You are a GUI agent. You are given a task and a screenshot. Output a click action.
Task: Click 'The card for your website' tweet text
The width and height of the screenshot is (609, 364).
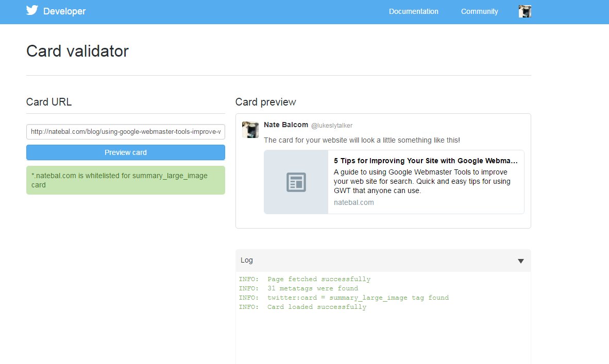point(362,140)
